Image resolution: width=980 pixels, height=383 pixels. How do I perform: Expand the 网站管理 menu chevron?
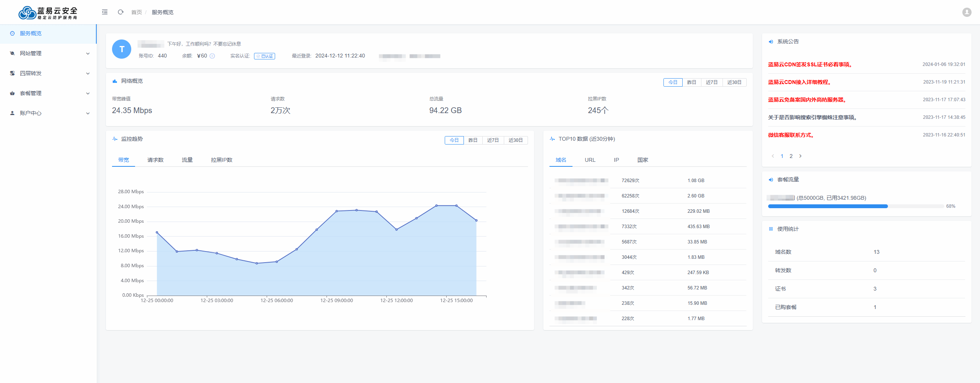point(88,54)
